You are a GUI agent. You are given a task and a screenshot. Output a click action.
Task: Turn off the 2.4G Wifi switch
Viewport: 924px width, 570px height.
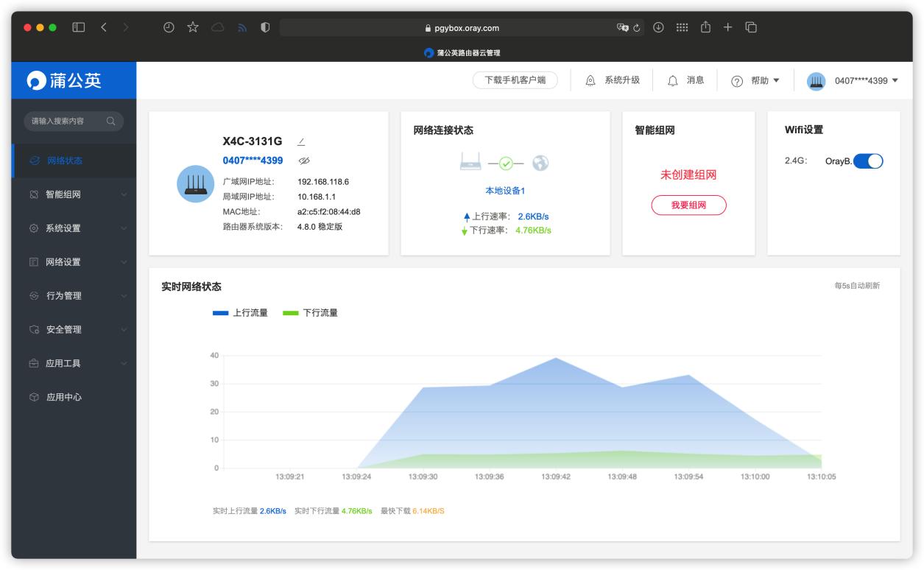click(x=868, y=161)
